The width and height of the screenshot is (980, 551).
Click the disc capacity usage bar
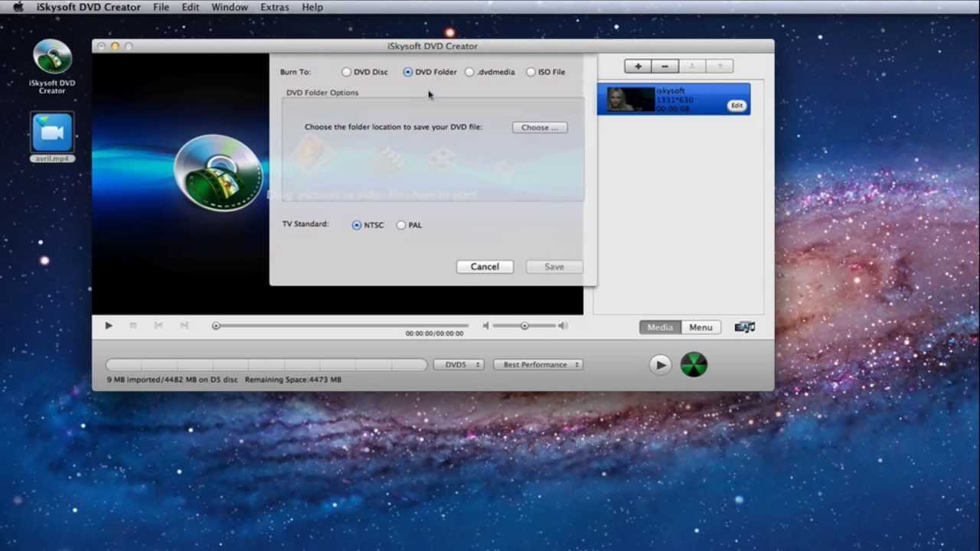(266, 365)
